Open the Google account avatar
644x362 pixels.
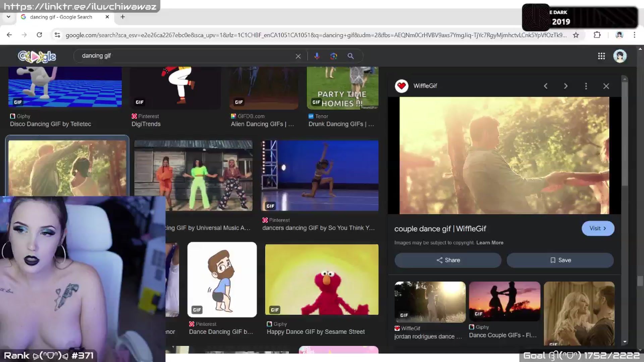tap(620, 56)
